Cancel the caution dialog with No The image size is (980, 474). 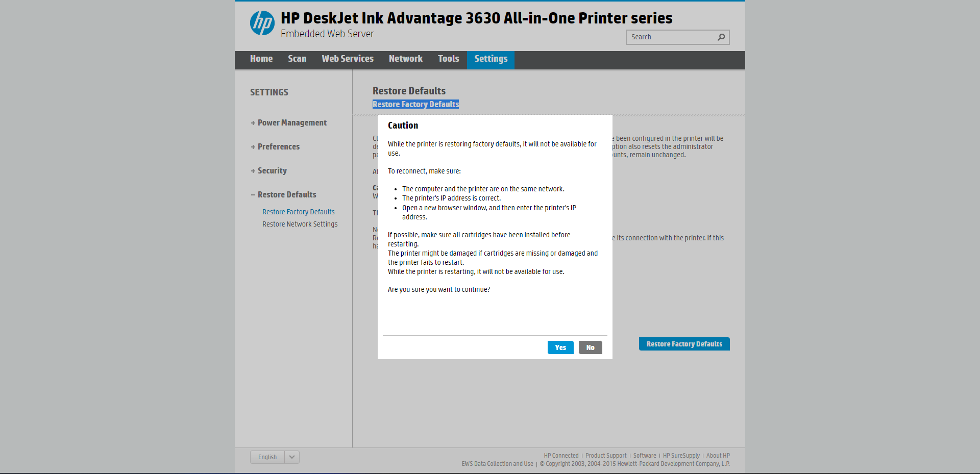590,347
